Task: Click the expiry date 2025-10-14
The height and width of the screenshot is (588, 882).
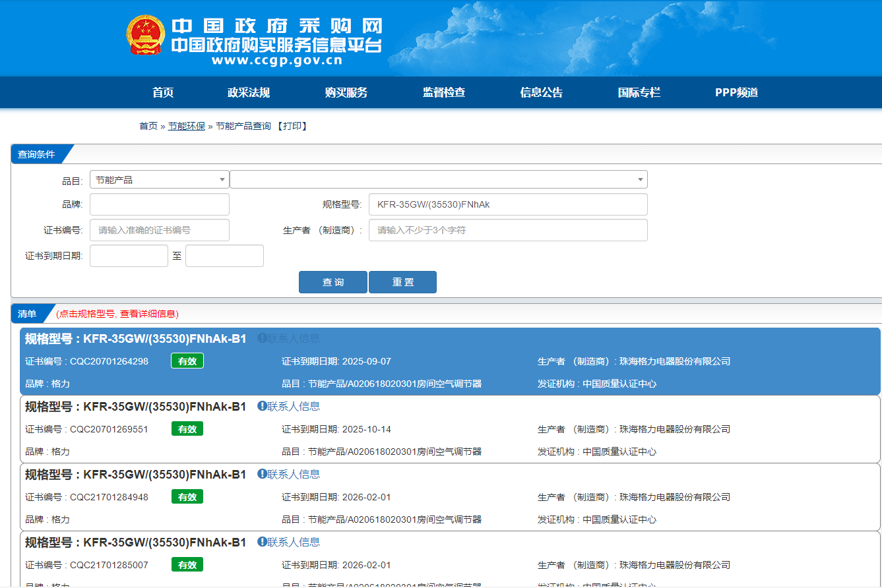Action: [366, 429]
